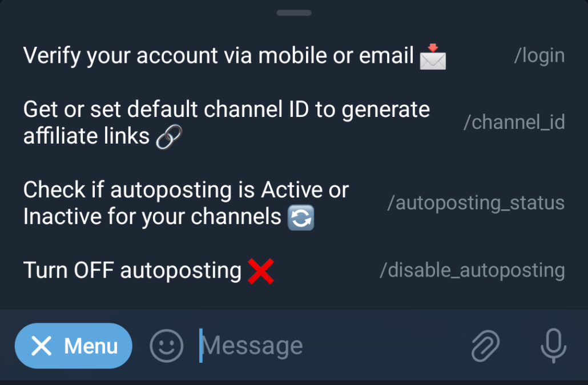Click the Menu label text

point(91,346)
